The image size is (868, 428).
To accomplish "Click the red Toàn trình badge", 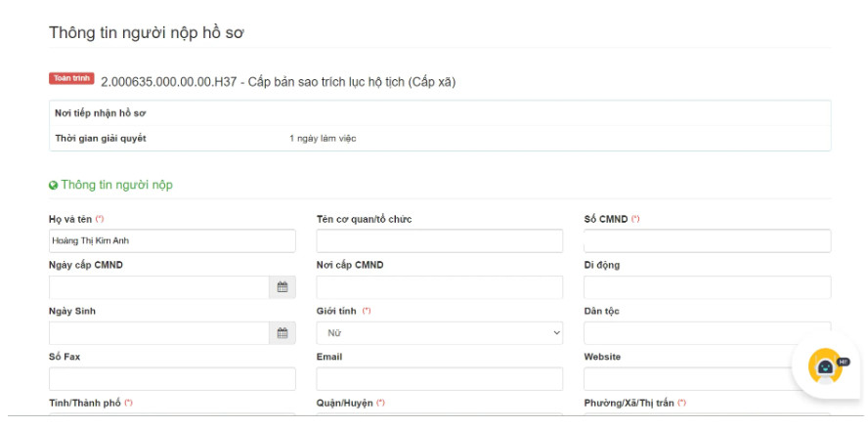I will pos(71,78).
